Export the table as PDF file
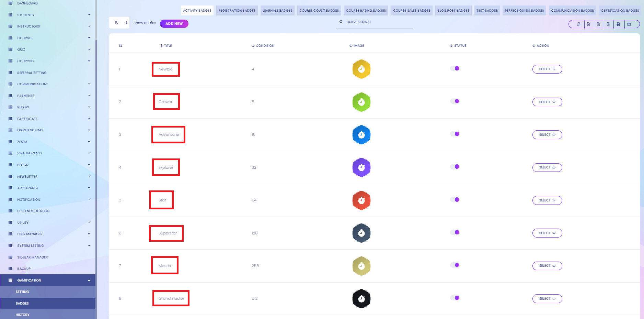The image size is (644, 319). tap(608, 24)
